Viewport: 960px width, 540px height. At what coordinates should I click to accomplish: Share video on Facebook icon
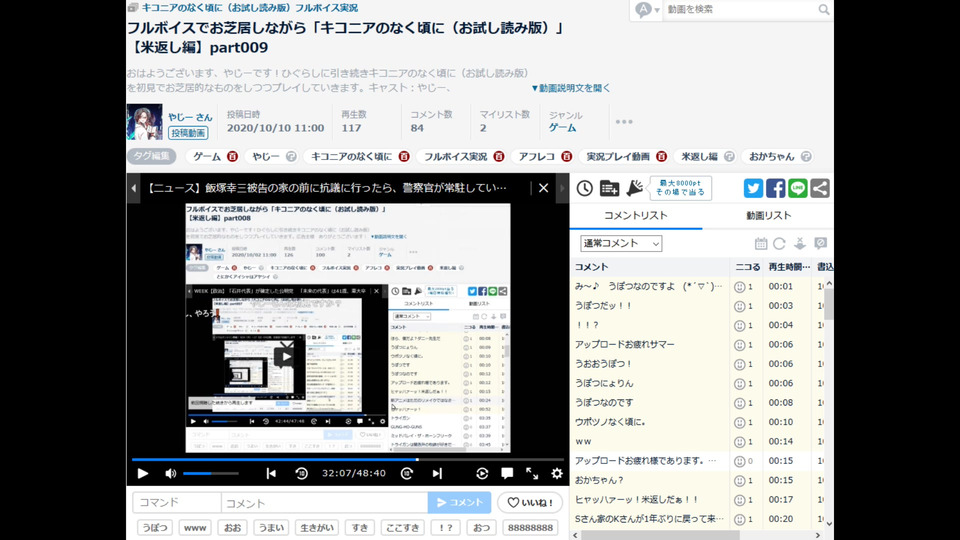point(775,188)
